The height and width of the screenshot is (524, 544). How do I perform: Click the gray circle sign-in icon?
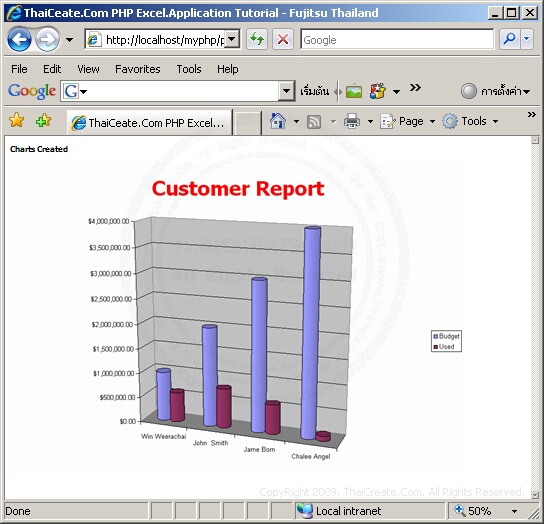[x=468, y=91]
